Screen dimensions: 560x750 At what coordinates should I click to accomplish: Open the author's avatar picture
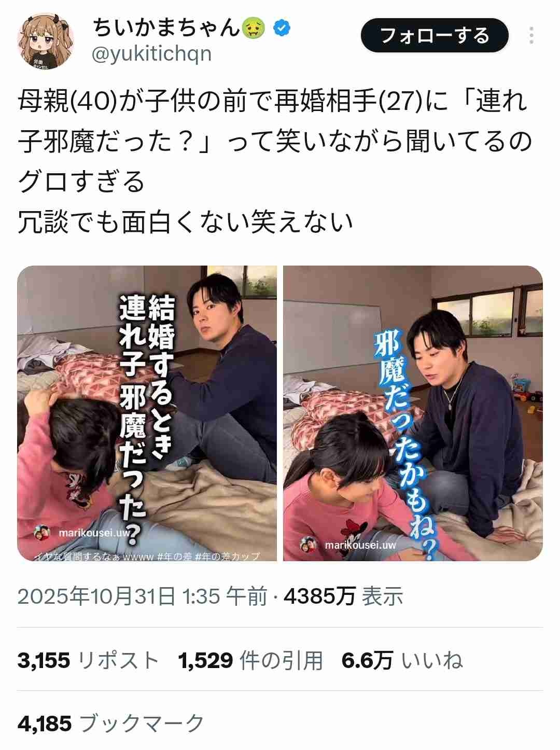46,40
